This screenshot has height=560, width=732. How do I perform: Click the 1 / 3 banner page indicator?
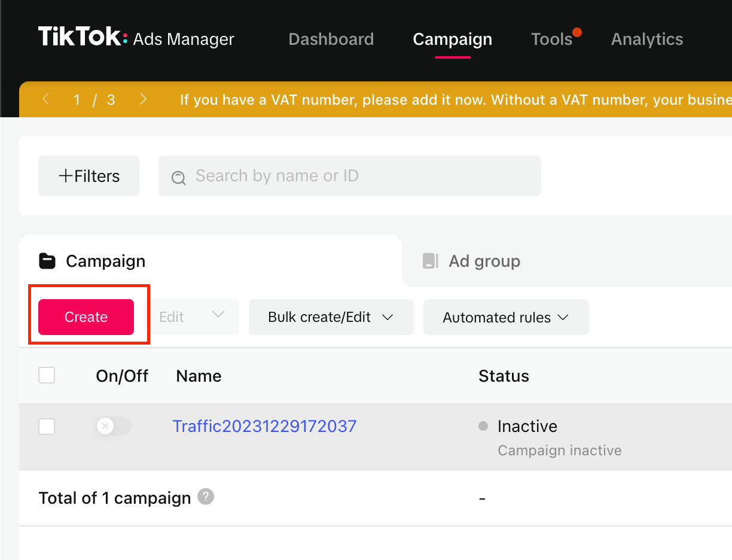click(94, 100)
